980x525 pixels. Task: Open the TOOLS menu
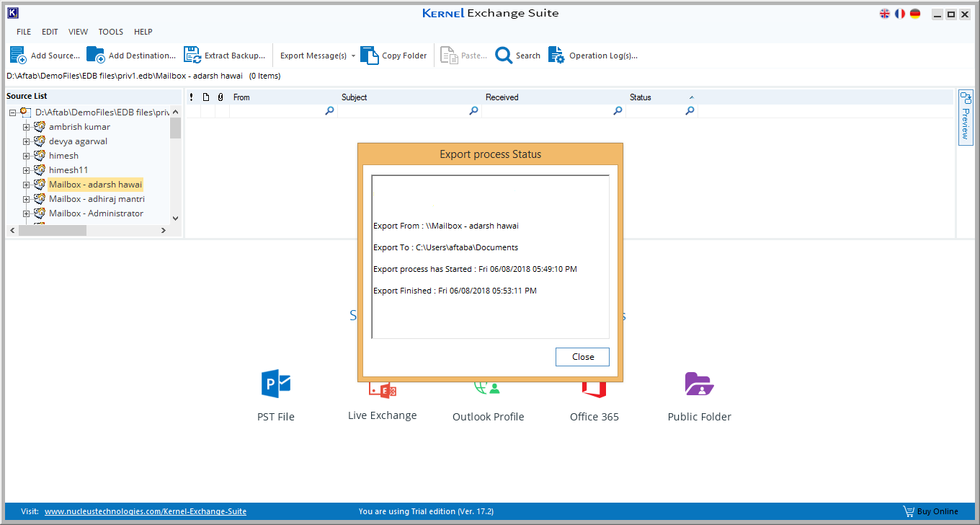click(111, 32)
